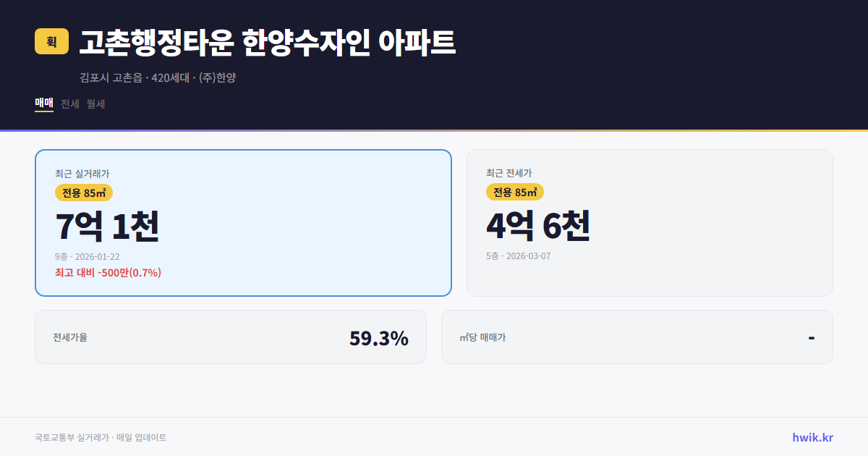Click the 최고 대비 -500만(0.7%) comparison text
Viewport: 868px width, 456px height.
(x=109, y=272)
